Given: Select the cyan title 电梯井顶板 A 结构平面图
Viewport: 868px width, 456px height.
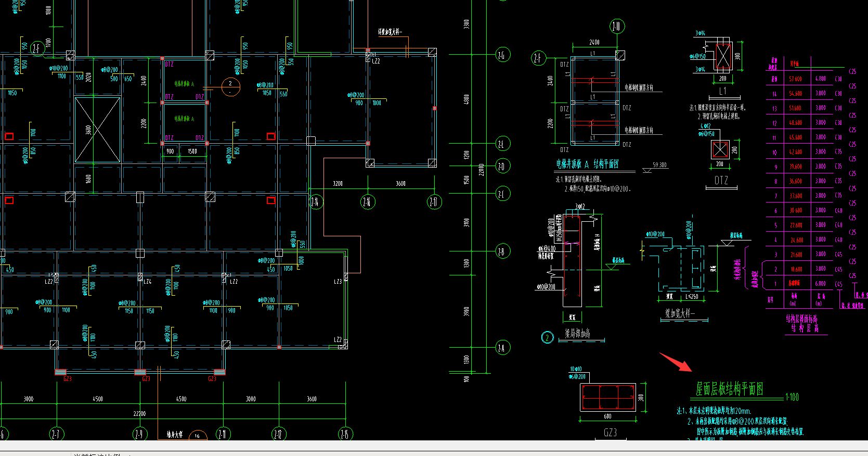Looking at the screenshot, I should click(x=588, y=164).
